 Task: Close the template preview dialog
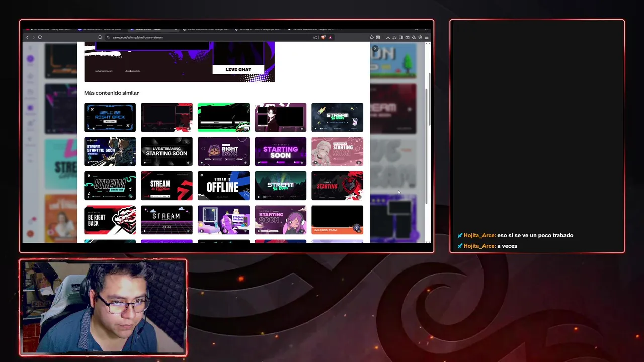click(375, 49)
